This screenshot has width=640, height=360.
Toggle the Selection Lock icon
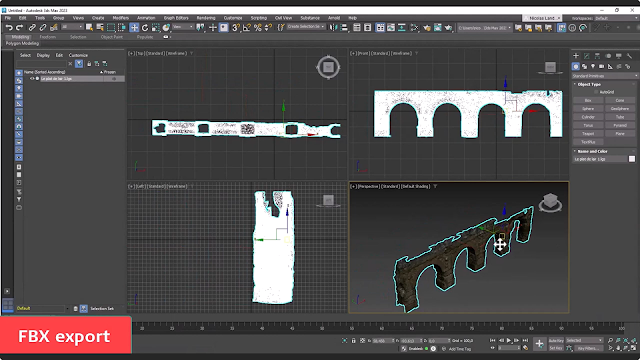click(x=353, y=340)
